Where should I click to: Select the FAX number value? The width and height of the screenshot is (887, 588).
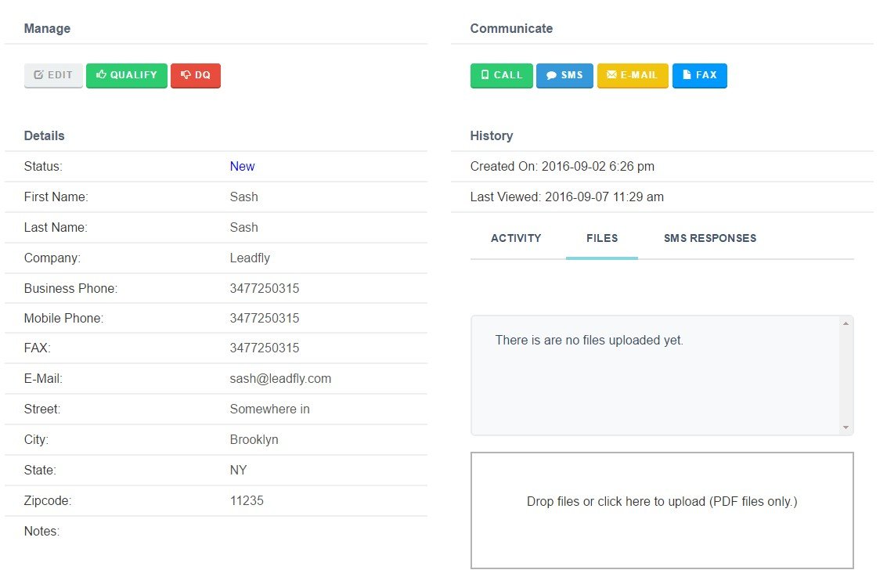(264, 348)
